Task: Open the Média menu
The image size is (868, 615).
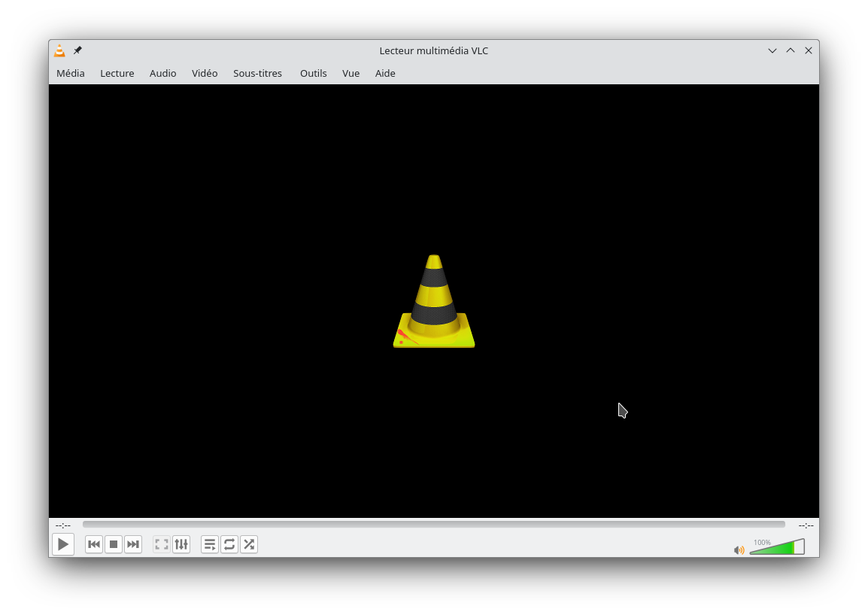Action: 71,73
